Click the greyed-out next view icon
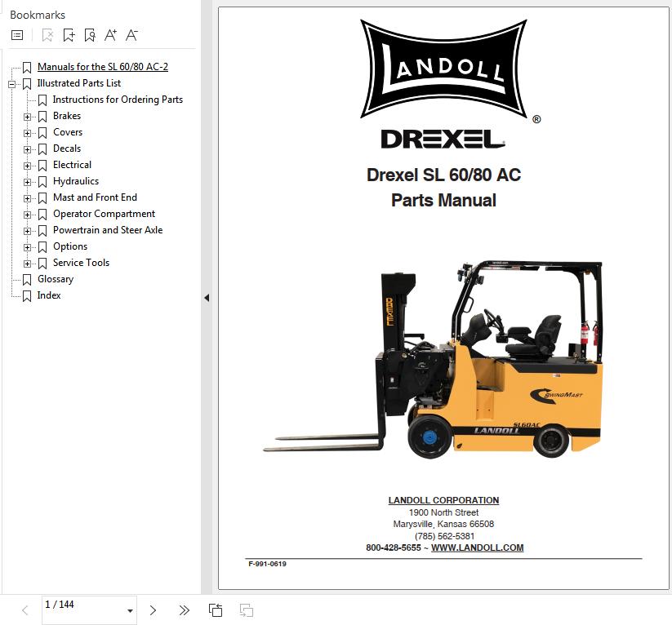Screen dimensions: 672x625 [x=247, y=610]
